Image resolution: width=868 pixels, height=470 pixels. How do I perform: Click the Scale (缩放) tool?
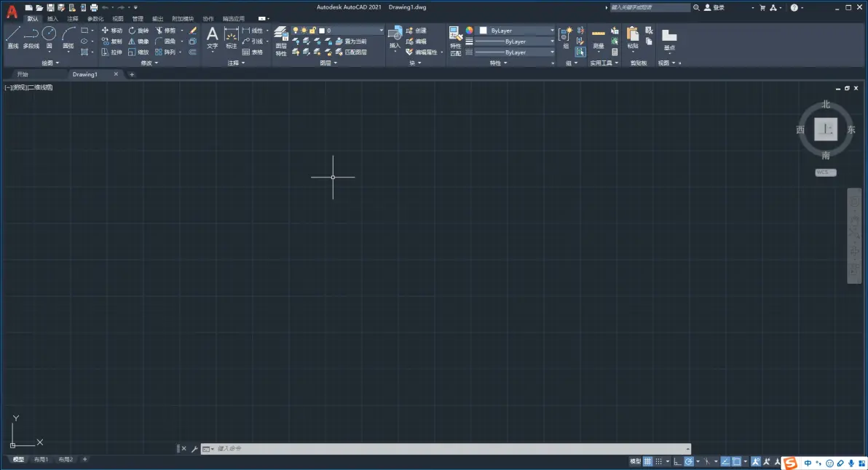[x=138, y=52]
